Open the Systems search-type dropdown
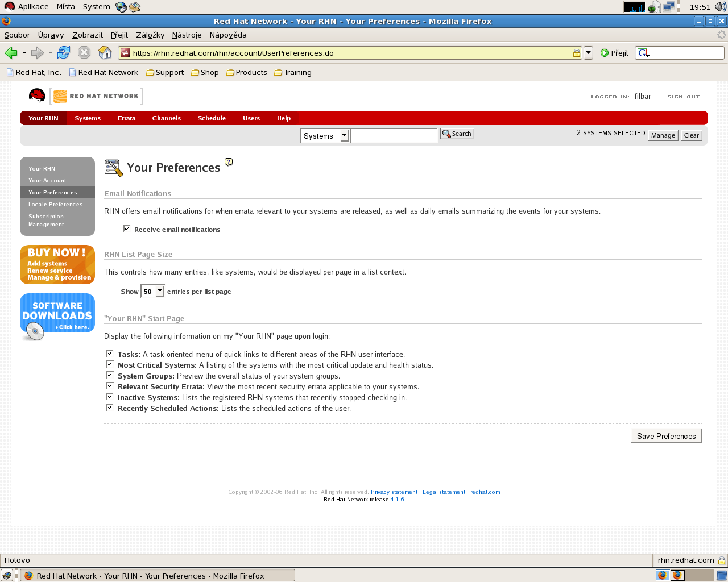This screenshot has height=582, width=728. [325, 136]
